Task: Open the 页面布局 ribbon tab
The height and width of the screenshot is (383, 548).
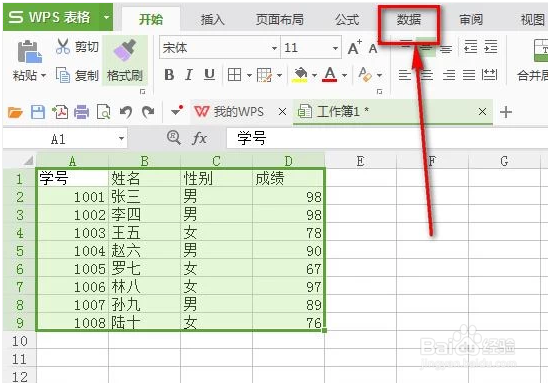Action: click(279, 19)
